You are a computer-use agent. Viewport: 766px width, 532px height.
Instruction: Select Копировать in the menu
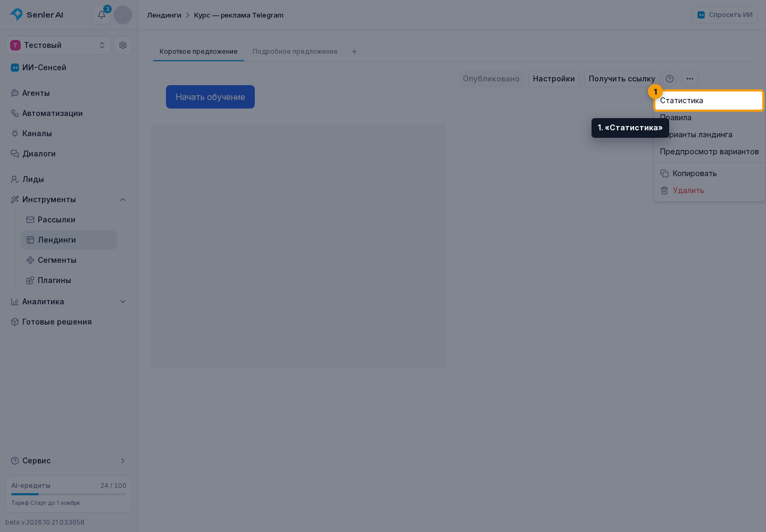coord(709,173)
